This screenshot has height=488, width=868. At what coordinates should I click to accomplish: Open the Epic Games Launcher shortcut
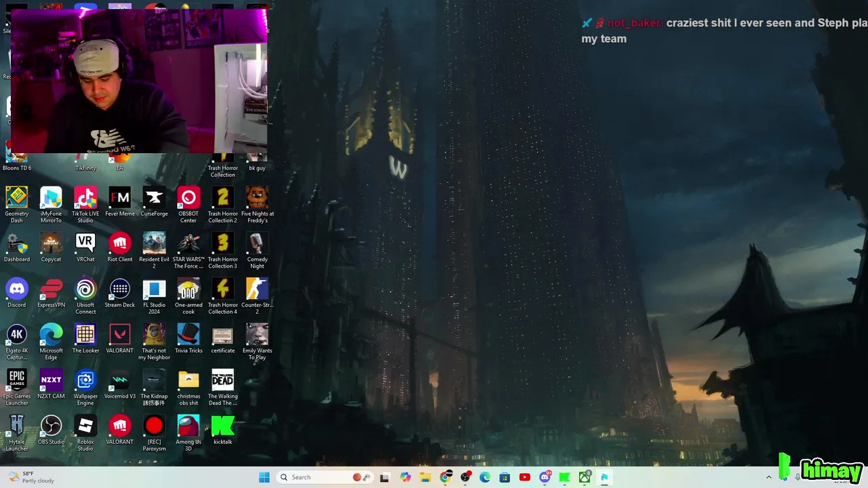coord(17,386)
